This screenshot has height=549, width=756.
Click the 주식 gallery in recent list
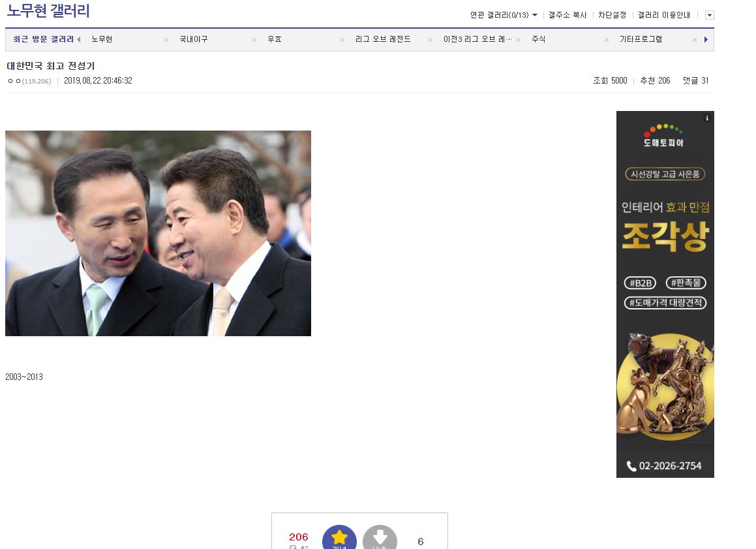tap(538, 40)
